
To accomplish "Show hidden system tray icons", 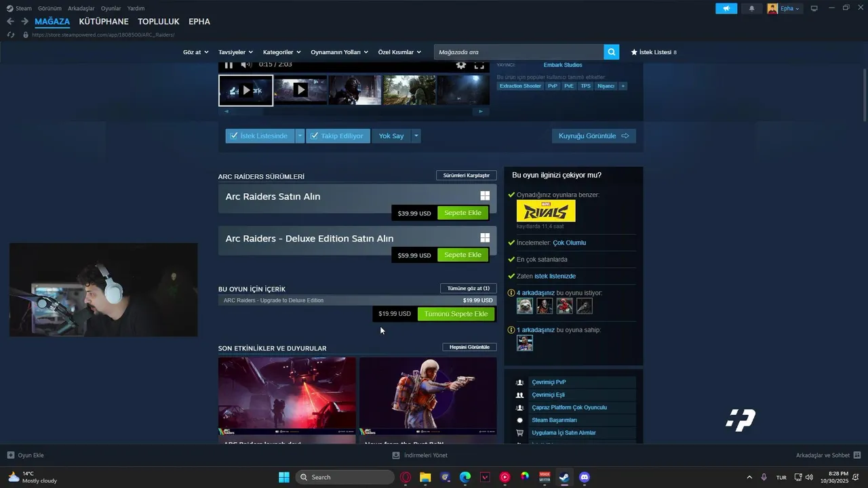I will (749, 477).
